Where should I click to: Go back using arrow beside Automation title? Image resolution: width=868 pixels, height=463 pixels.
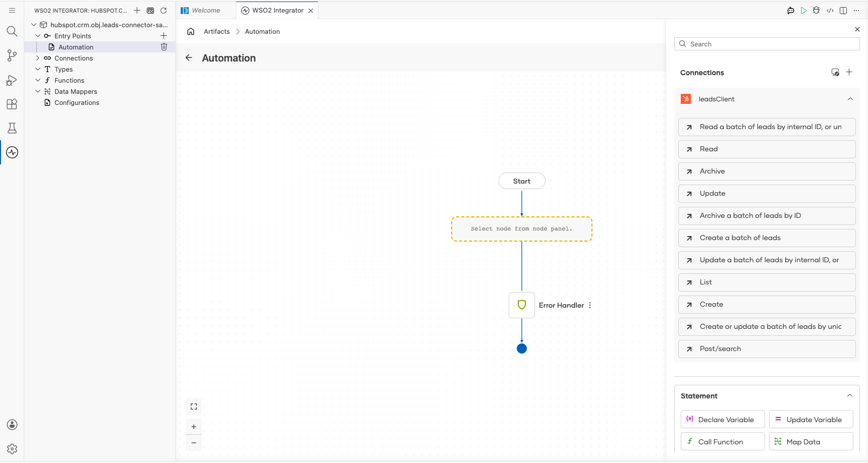pos(189,57)
